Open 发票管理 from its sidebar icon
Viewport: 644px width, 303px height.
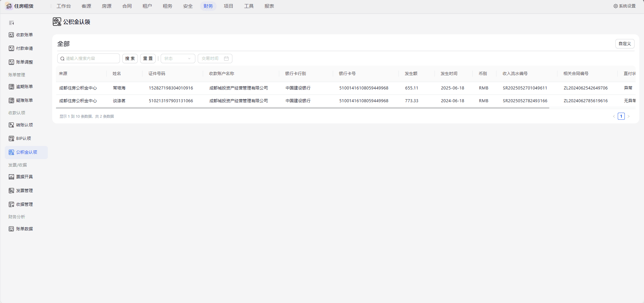click(11, 191)
